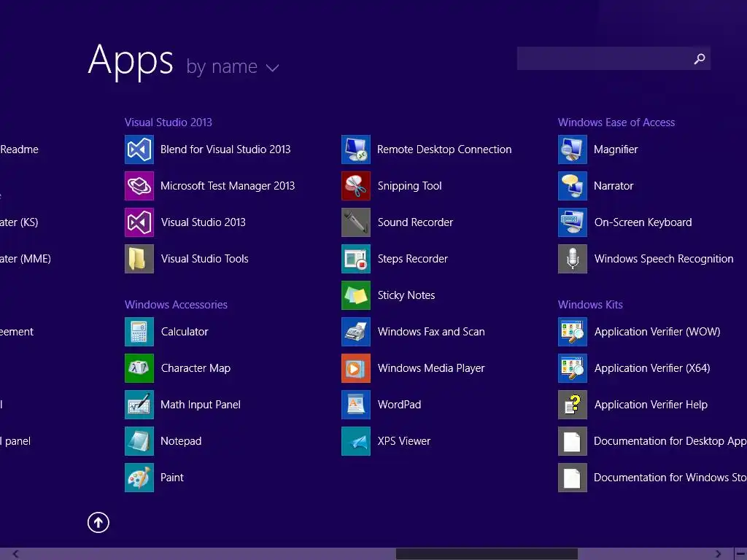Screen dimensions: 747x560
Task: Select Windows Ease of Access group header
Action: pyautogui.click(x=616, y=122)
